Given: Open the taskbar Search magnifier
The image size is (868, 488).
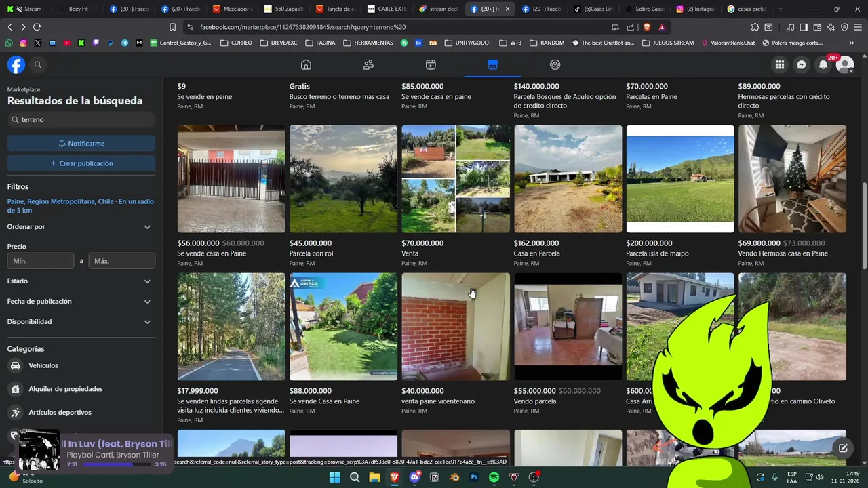Looking at the screenshot, I should click(x=355, y=477).
